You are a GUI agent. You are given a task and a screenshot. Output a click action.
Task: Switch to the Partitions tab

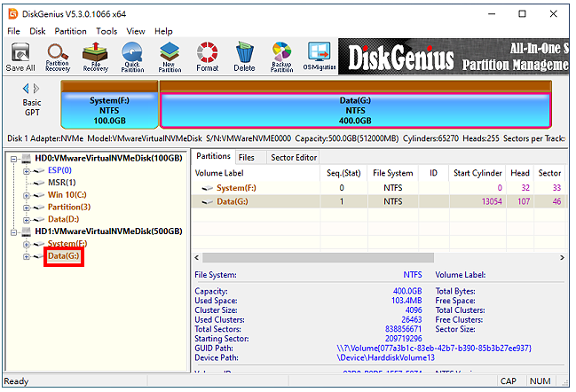pos(213,156)
